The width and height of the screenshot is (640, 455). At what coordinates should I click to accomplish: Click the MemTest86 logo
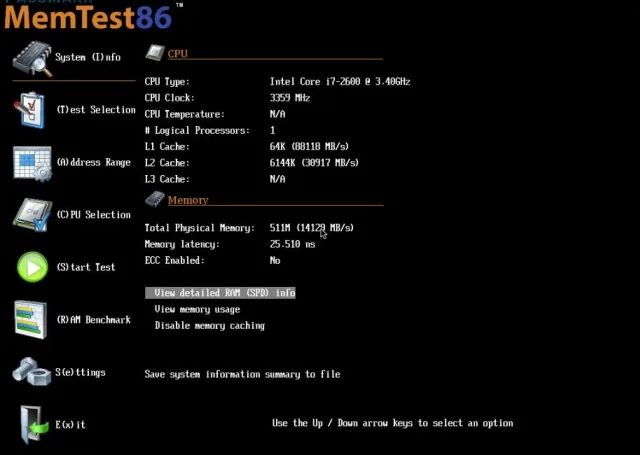pyautogui.click(x=93, y=16)
